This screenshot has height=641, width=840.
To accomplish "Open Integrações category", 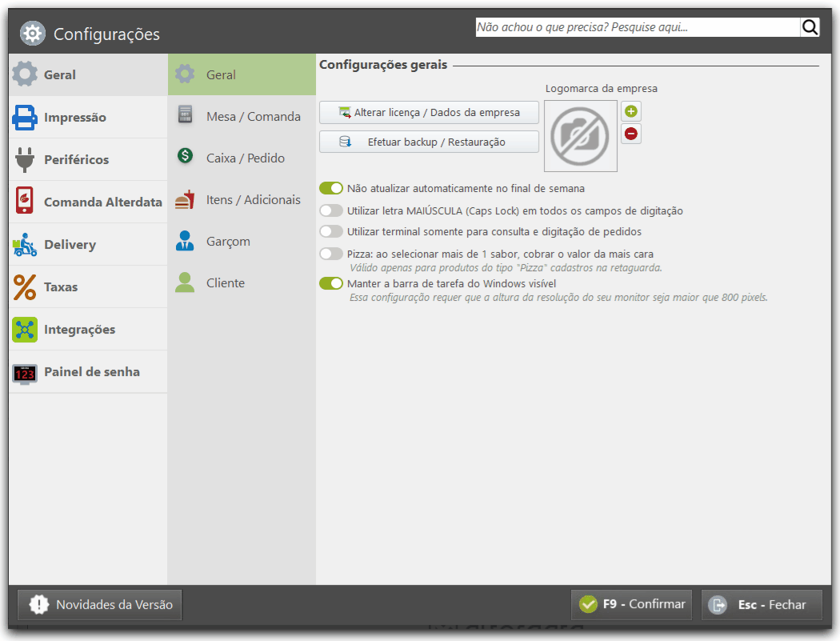I will tap(88, 329).
